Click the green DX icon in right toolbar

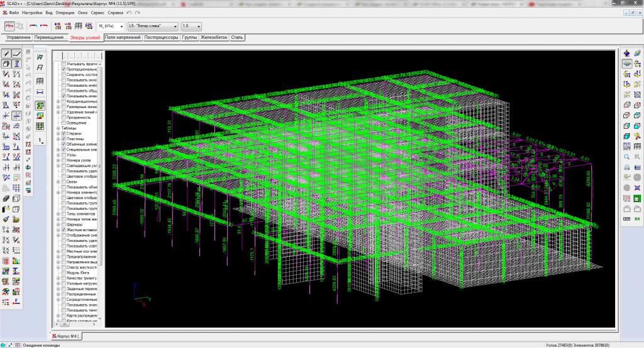(x=637, y=218)
